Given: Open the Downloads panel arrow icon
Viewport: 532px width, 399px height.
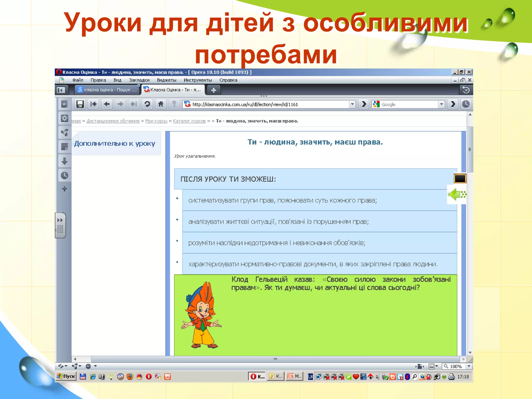Looking at the screenshot, I should (x=64, y=161).
